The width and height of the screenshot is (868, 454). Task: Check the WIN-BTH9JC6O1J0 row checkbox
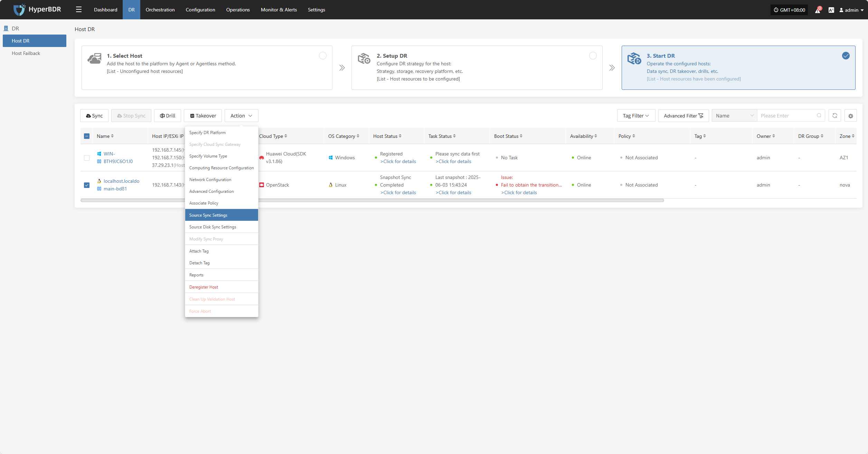pyautogui.click(x=87, y=158)
